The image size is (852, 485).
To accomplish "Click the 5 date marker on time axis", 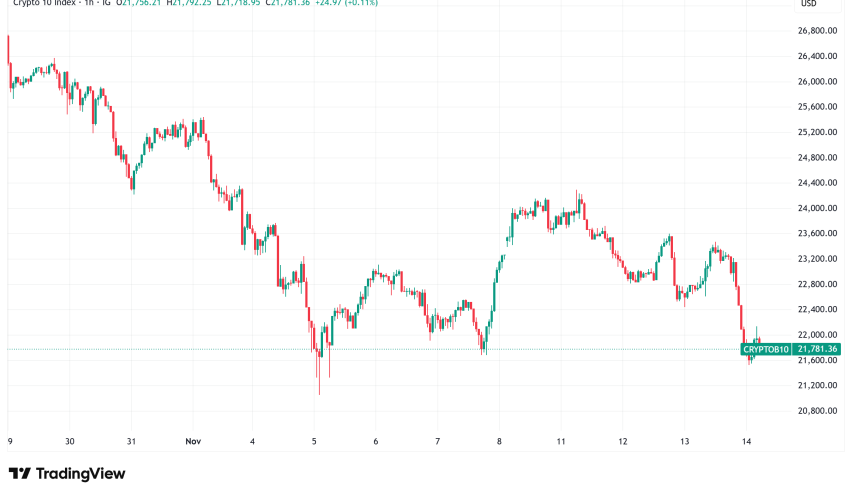I will tap(314, 440).
